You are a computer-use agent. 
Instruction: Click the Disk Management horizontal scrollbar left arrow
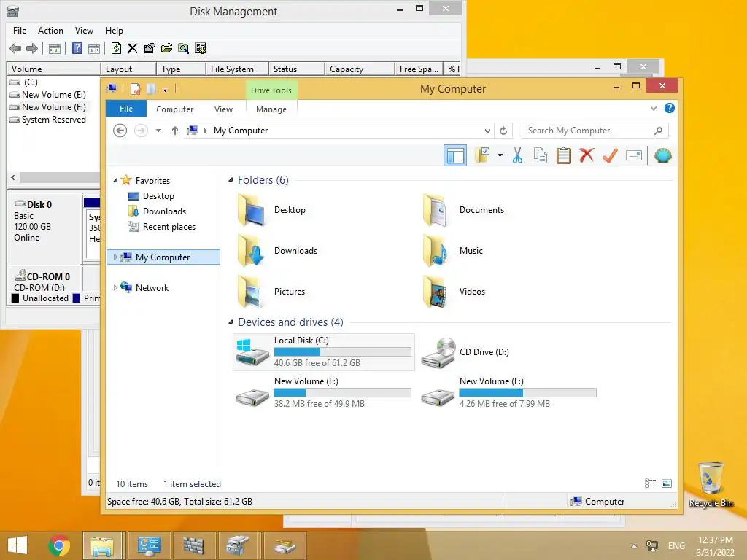click(13, 177)
